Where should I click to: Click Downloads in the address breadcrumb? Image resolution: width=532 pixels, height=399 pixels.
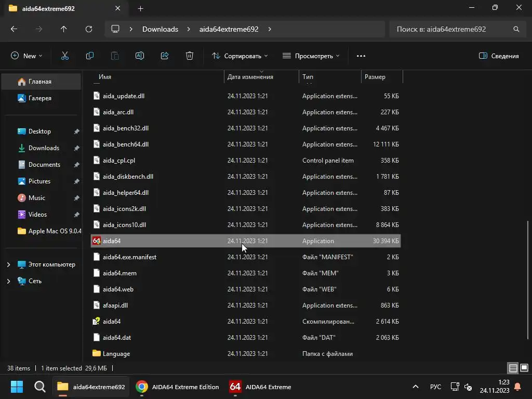[160, 29]
